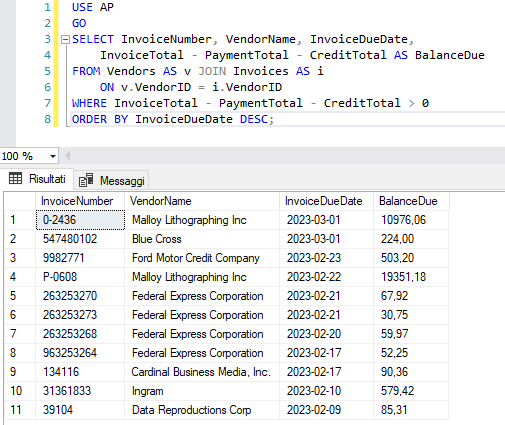This screenshot has width=505, height=425.
Task: Select the InvoiceNumber column header
Action: tap(80, 201)
